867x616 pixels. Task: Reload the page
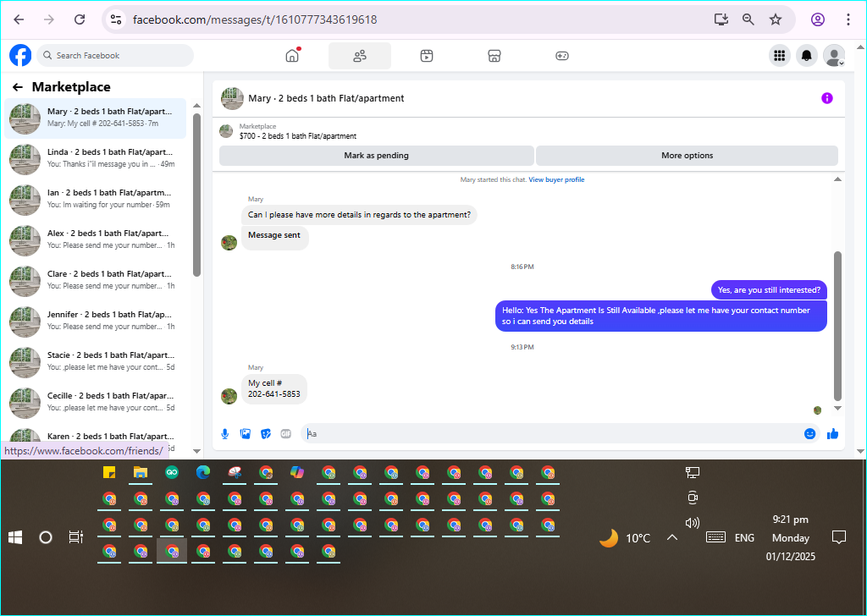(80, 19)
